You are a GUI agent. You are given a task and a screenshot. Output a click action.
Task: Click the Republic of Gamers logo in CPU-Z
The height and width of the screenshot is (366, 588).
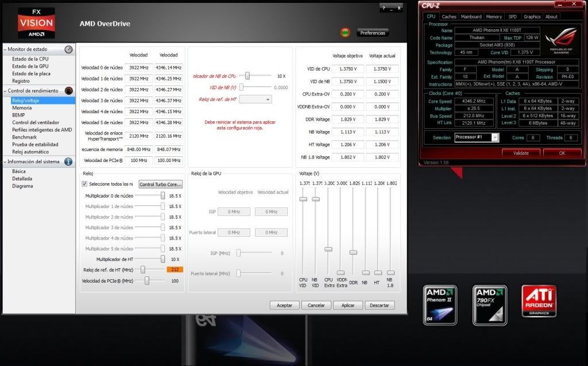[560, 41]
